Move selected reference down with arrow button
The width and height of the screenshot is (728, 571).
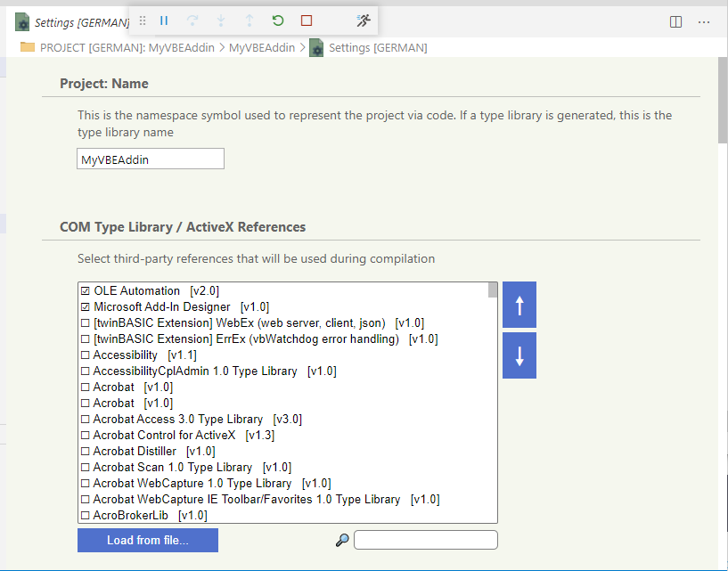(x=519, y=355)
